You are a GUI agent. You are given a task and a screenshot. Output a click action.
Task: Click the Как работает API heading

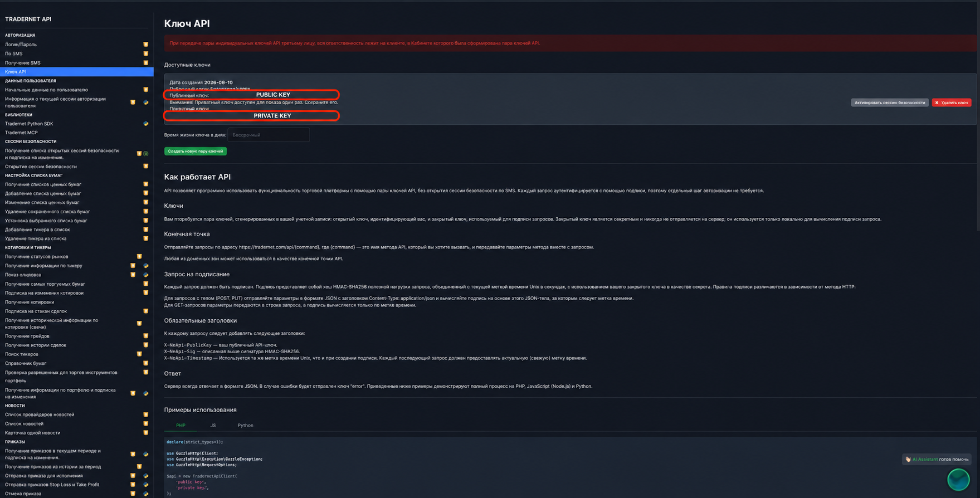point(197,177)
